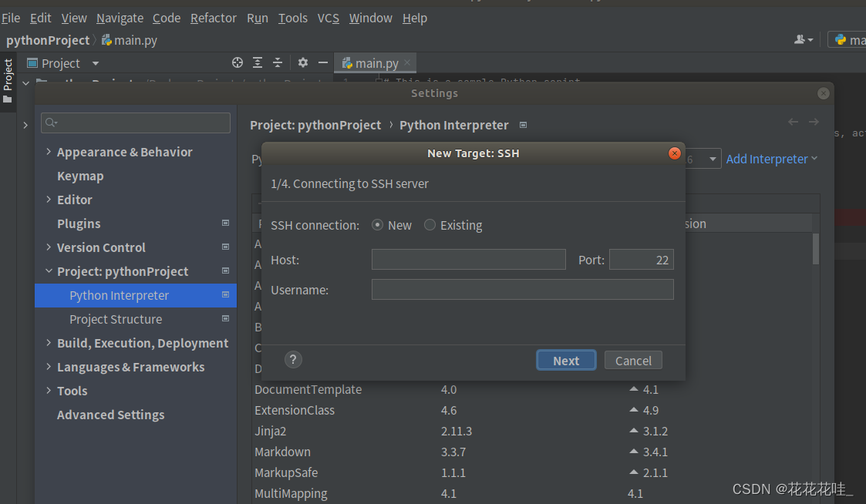Open the Tools menu
This screenshot has width=866, height=504.
point(293,18)
